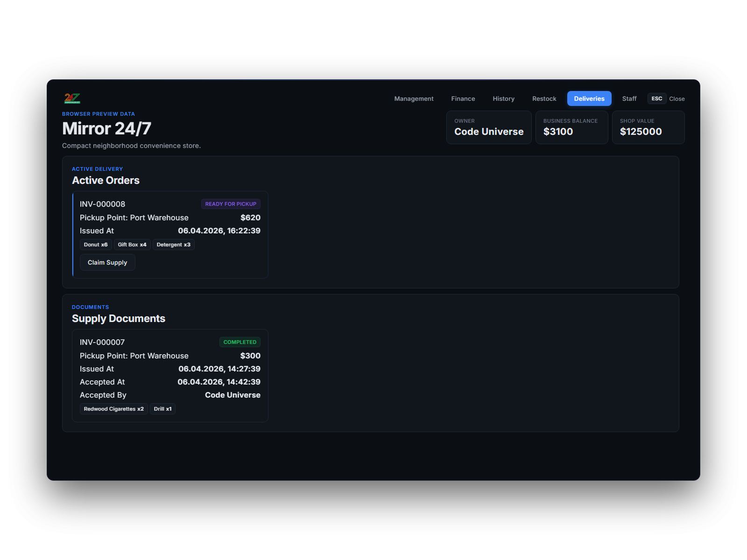
Task: Click the Mirror 24/7 store title
Action: point(106,128)
